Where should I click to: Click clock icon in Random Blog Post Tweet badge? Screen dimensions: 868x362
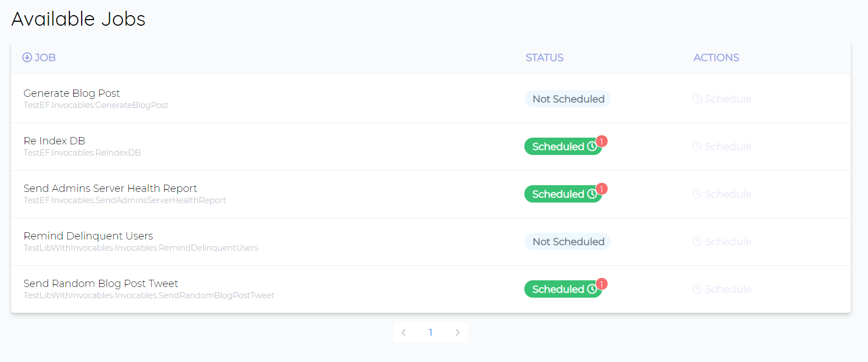click(x=592, y=289)
